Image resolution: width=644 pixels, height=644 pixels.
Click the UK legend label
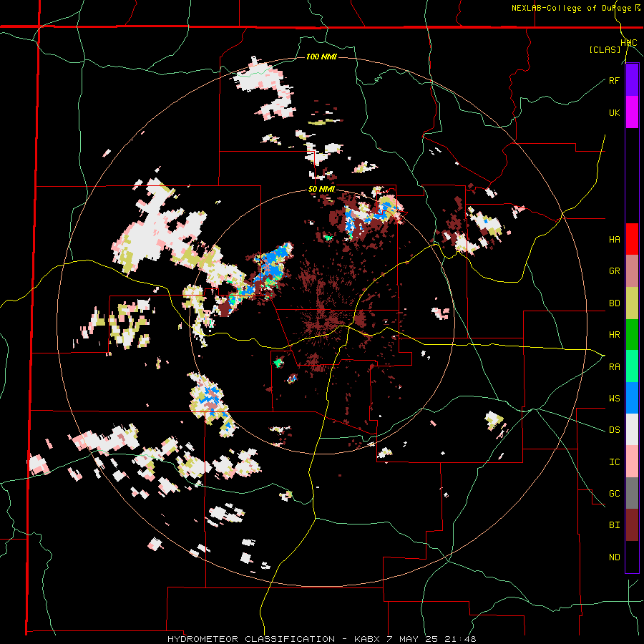(x=614, y=112)
